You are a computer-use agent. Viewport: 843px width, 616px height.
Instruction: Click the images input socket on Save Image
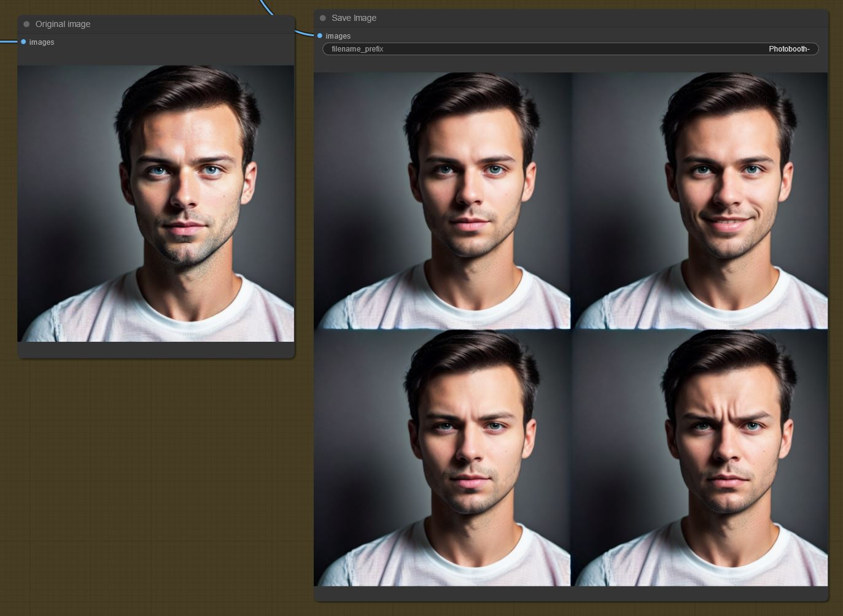click(x=320, y=36)
